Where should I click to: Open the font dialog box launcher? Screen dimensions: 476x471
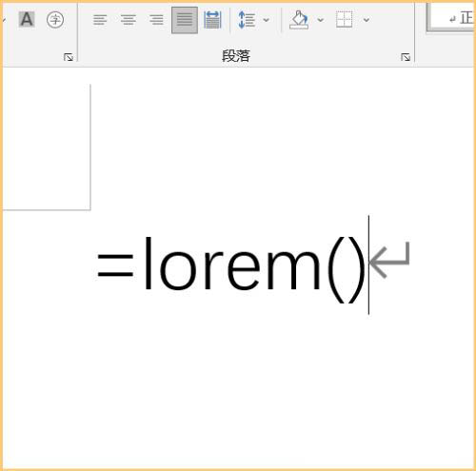click(x=69, y=57)
